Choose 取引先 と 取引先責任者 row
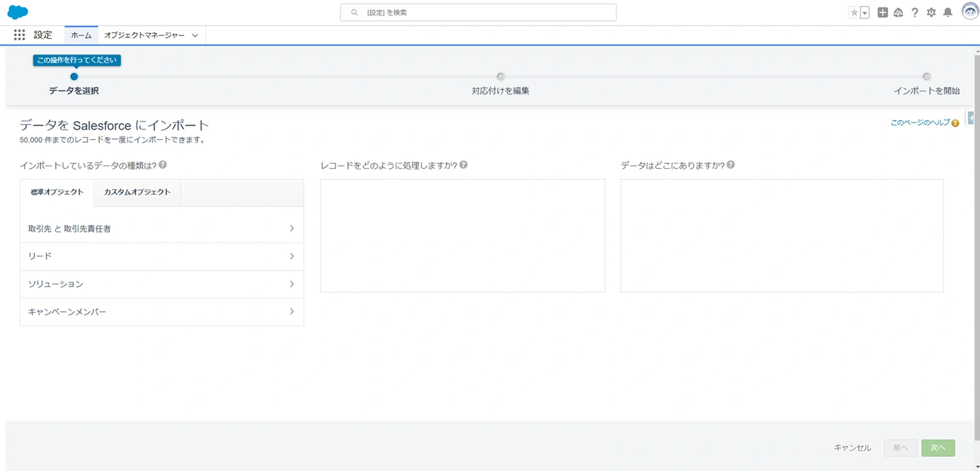Image resolution: width=980 pixels, height=471 pixels. tap(162, 228)
